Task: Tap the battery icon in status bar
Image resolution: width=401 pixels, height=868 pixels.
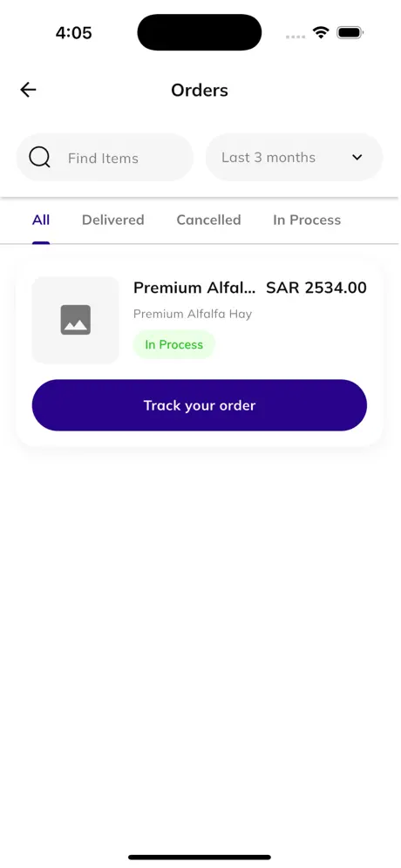Action: pos(350,32)
